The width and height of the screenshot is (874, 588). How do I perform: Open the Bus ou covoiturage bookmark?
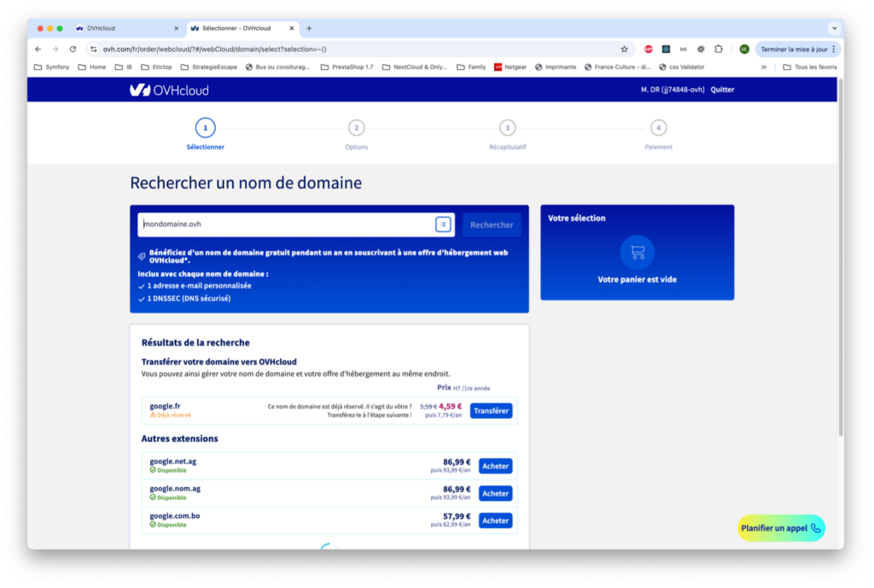click(x=277, y=67)
